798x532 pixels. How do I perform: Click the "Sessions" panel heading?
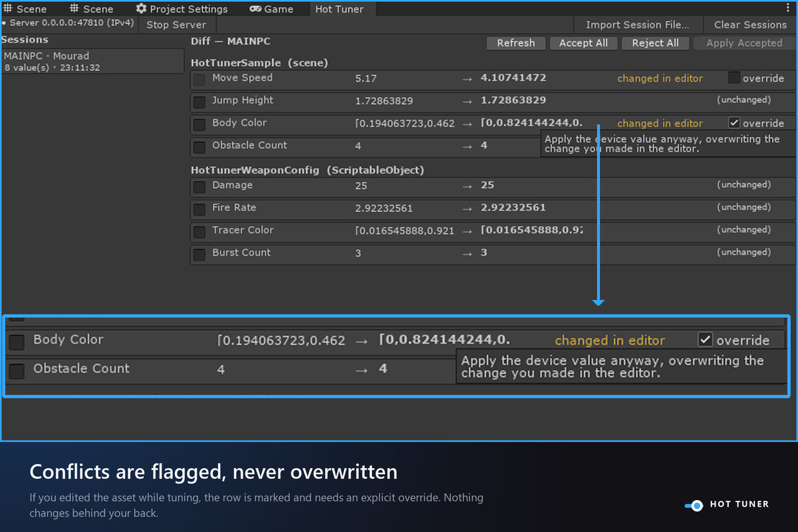(25, 40)
